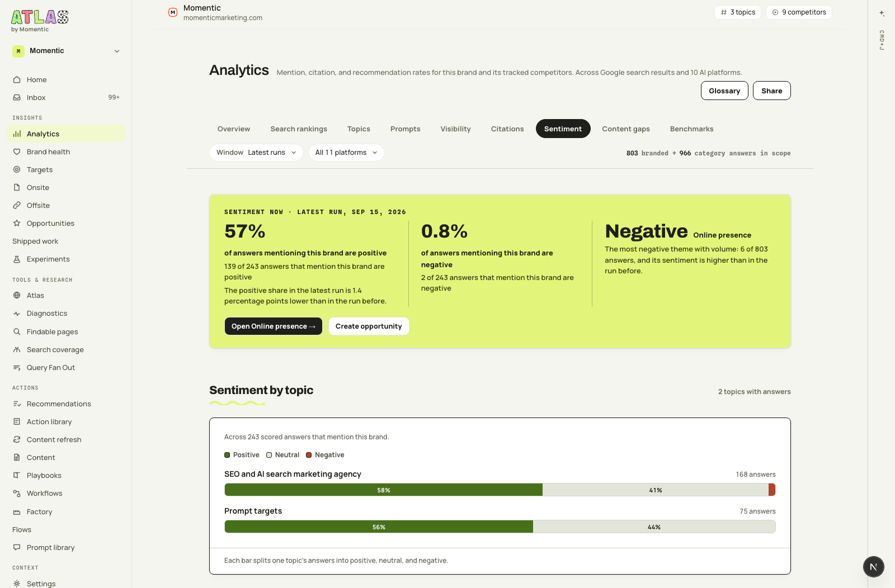Click the Playbooks book icon
895x588 pixels.
17,476
